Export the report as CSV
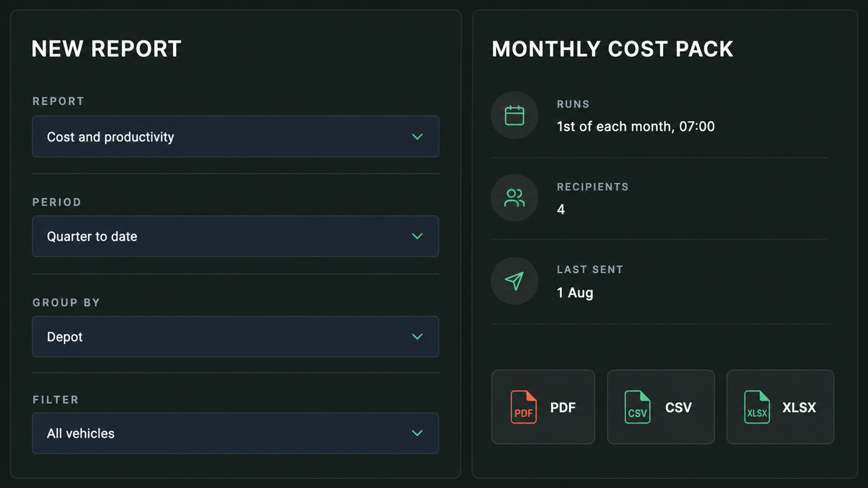The image size is (868, 488). (x=661, y=407)
